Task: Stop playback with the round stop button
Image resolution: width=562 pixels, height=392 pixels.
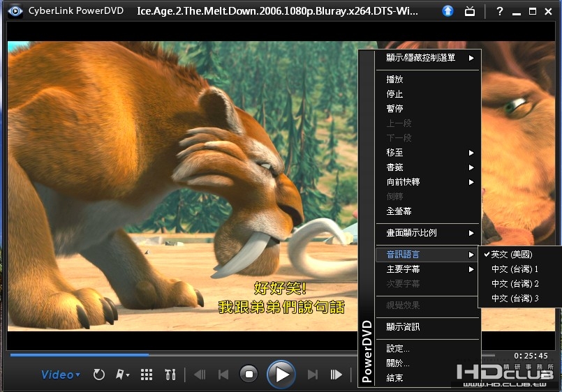Action: point(249,375)
